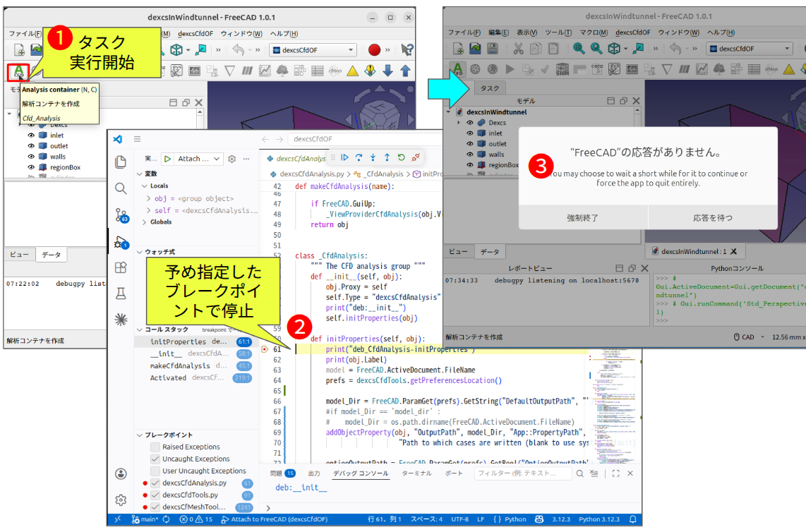Open VS Code Extensions view icon
This screenshot has height=532, width=806.
point(121,267)
